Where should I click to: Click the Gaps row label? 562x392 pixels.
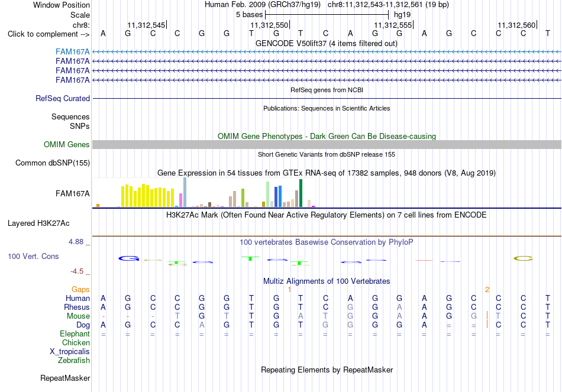[x=80, y=290]
